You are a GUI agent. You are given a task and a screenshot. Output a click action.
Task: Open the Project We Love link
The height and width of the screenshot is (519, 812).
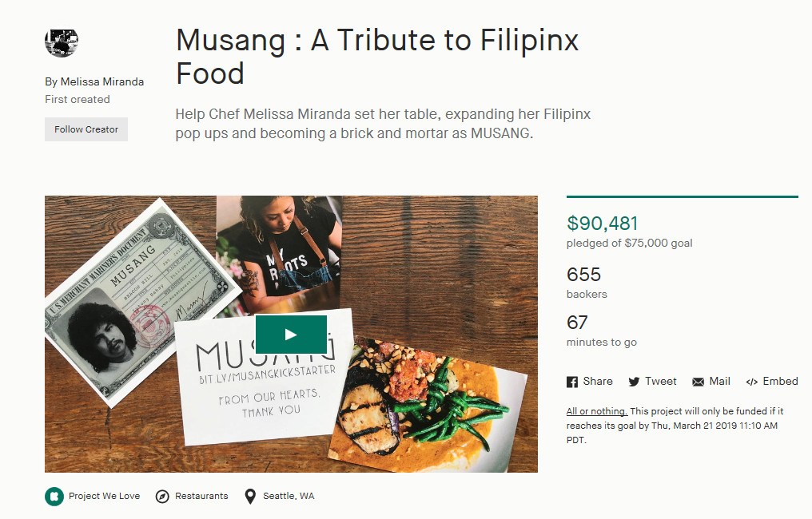click(x=104, y=496)
